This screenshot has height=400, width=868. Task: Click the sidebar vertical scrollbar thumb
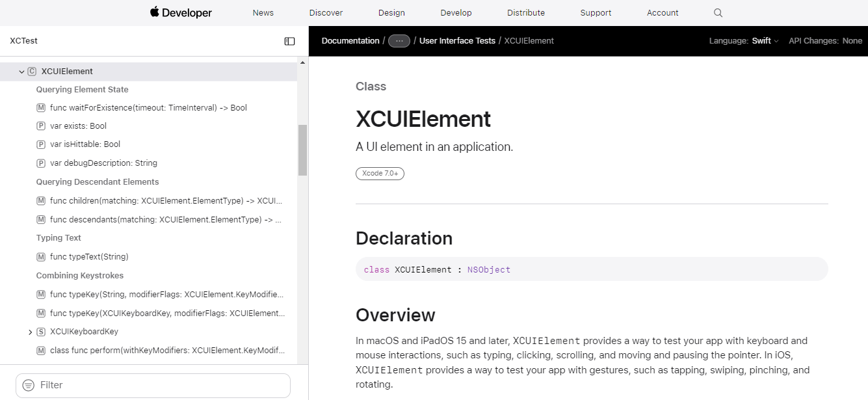pos(302,150)
